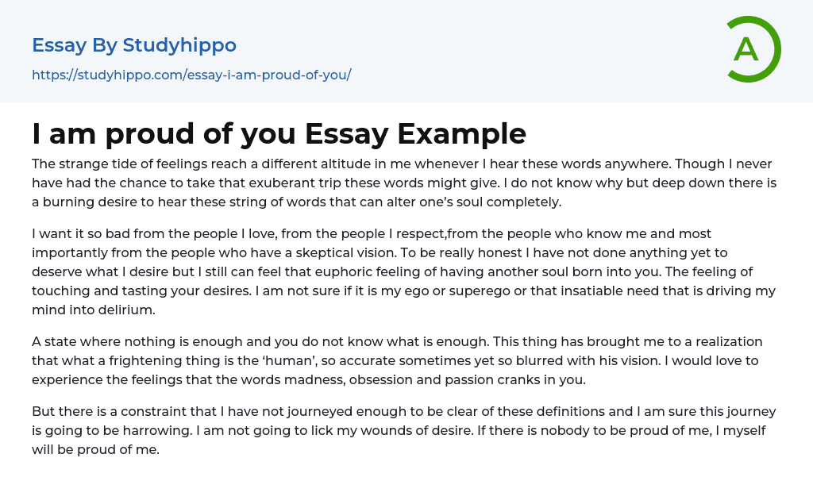This screenshot has width=813, height=504.
Task: Click the paragraph starting "A state where nothing"
Action: 397,360
